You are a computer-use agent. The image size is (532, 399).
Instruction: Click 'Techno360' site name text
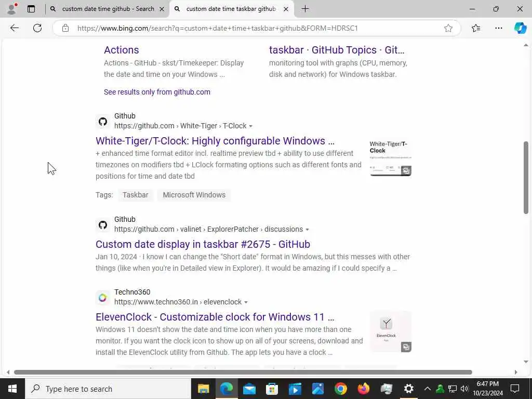(x=132, y=292)
